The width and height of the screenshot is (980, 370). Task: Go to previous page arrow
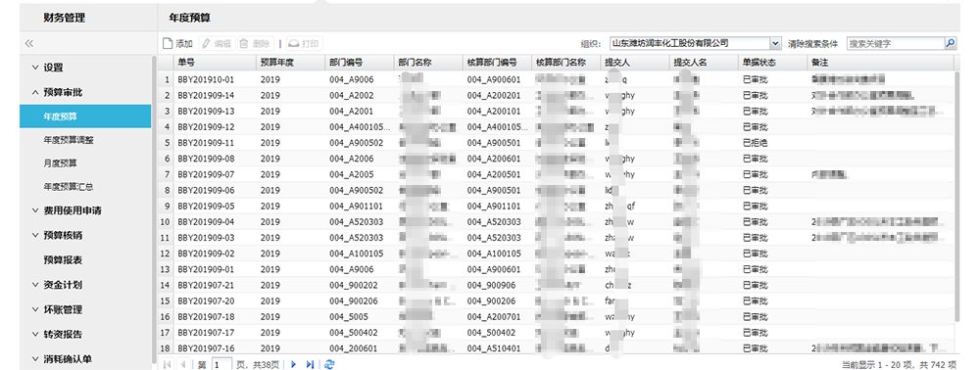point(184,364)
